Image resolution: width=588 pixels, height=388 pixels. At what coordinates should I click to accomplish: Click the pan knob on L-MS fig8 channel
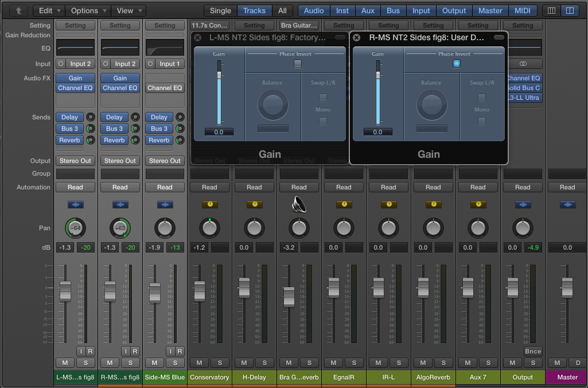point(75,228)
